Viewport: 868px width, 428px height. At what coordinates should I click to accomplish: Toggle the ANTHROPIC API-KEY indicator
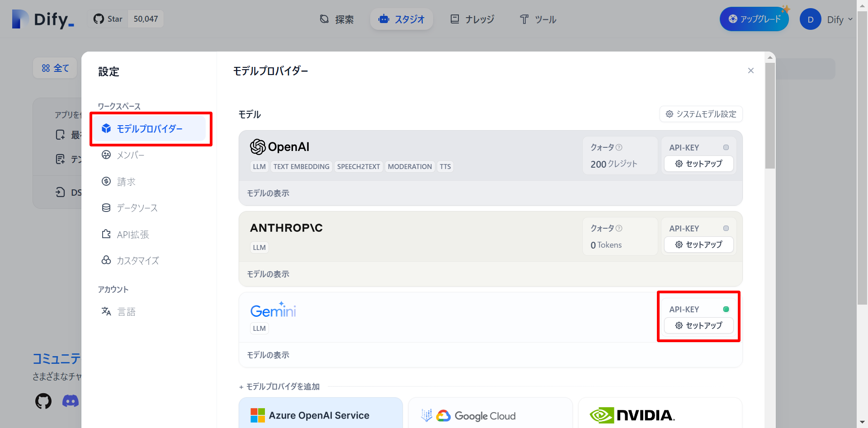click(x=726, y=228)
